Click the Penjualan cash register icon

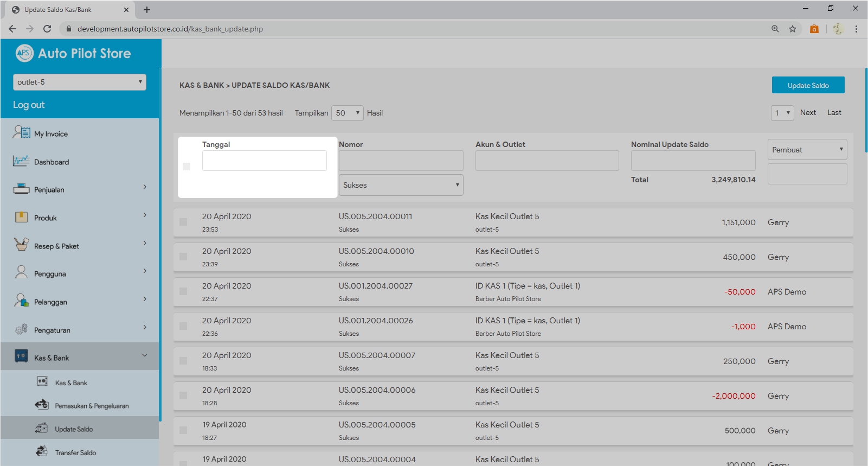[21, 189]
